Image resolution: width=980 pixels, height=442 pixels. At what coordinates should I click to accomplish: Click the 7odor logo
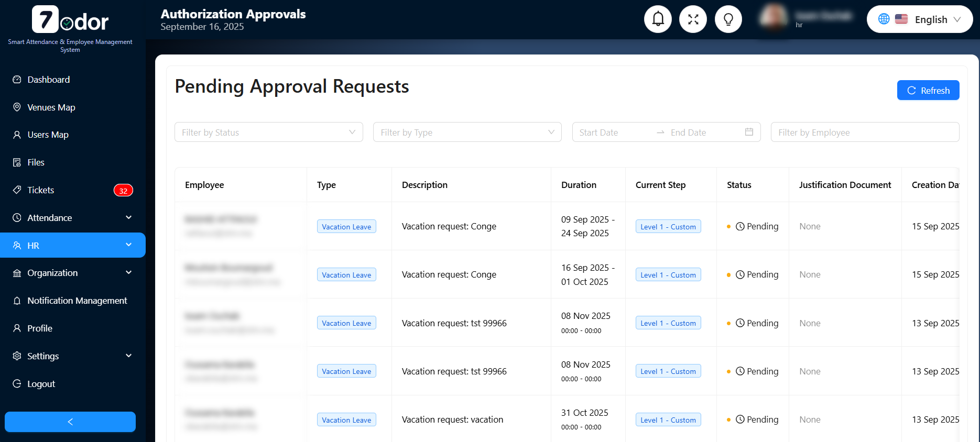click(x=70, y=20)
